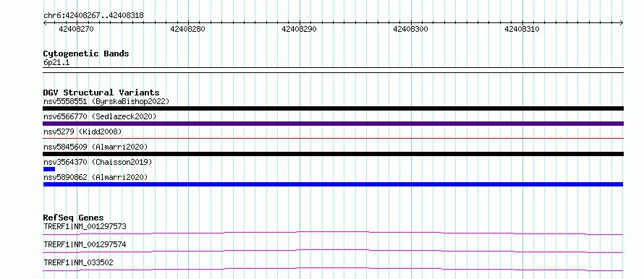Screen dimensions: 644x279
Task: Click the black bar under nsv5558551
Action: [x=333, y=108]
